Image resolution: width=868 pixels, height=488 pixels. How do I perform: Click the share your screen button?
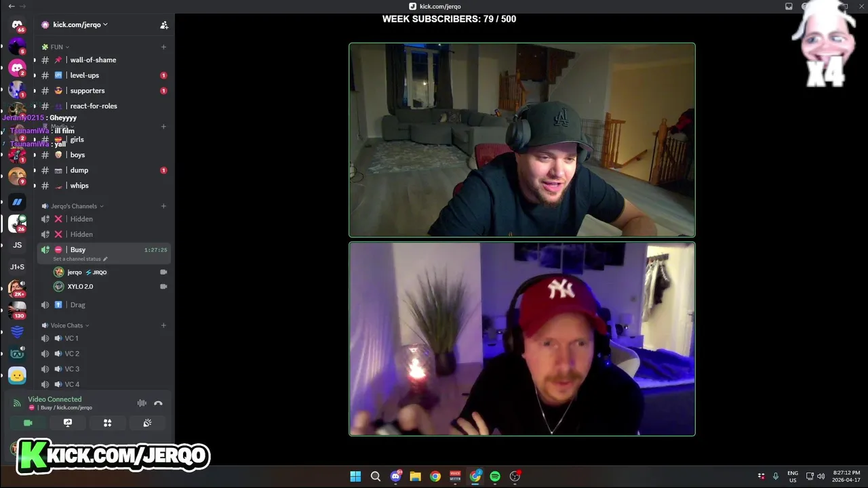(x=68, y=423)
